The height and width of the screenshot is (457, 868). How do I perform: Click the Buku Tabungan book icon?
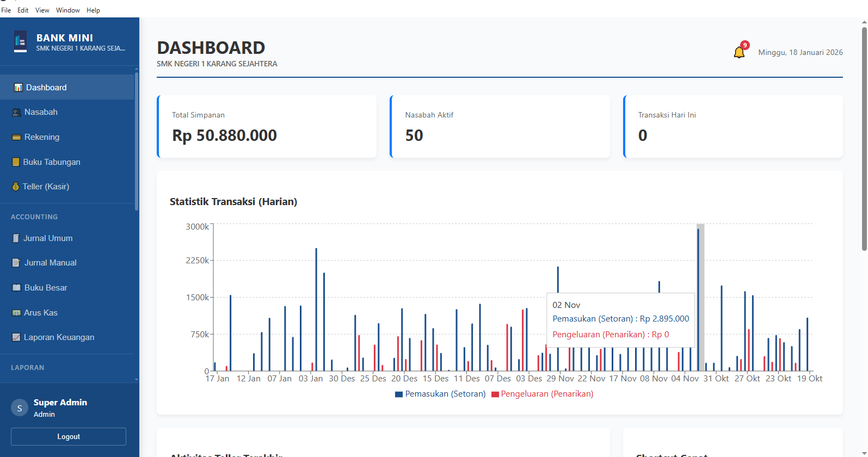[16, 162]
